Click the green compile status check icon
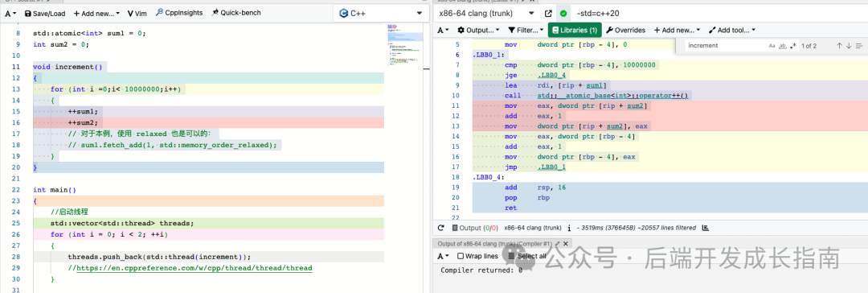This screenshot has width=868, height=293. click(x=563, y=14)
